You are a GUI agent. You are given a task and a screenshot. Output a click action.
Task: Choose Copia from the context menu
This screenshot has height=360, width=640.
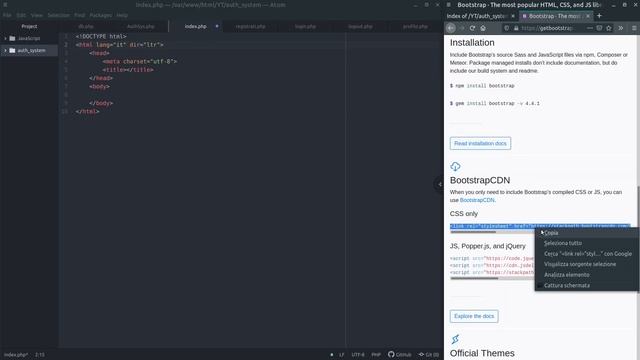pyautogui.click(x=587, y=233)
